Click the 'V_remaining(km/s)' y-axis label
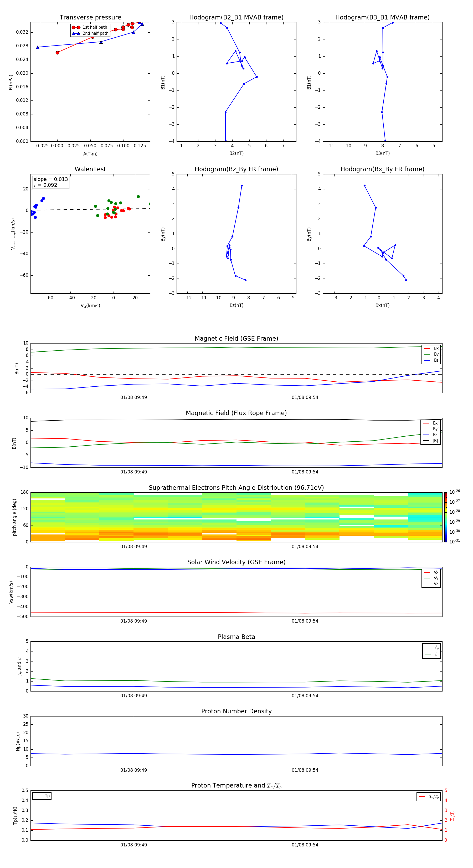This screenshot has height=868, width=473. (13, 234)
